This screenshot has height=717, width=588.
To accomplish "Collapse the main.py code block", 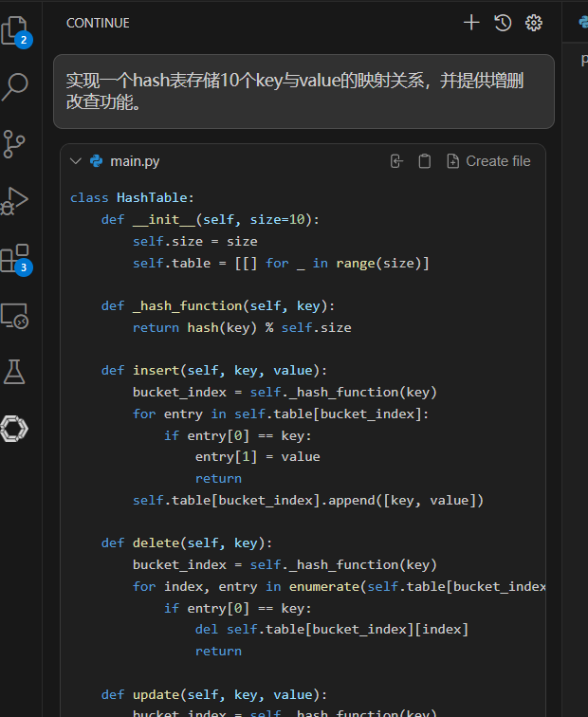I will point(76,161).
